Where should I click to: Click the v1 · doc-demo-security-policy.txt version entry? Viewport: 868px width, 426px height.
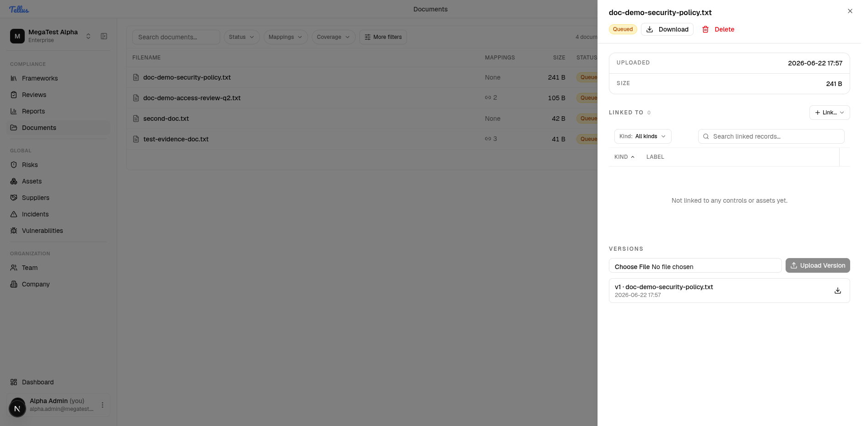pos(729,291)
